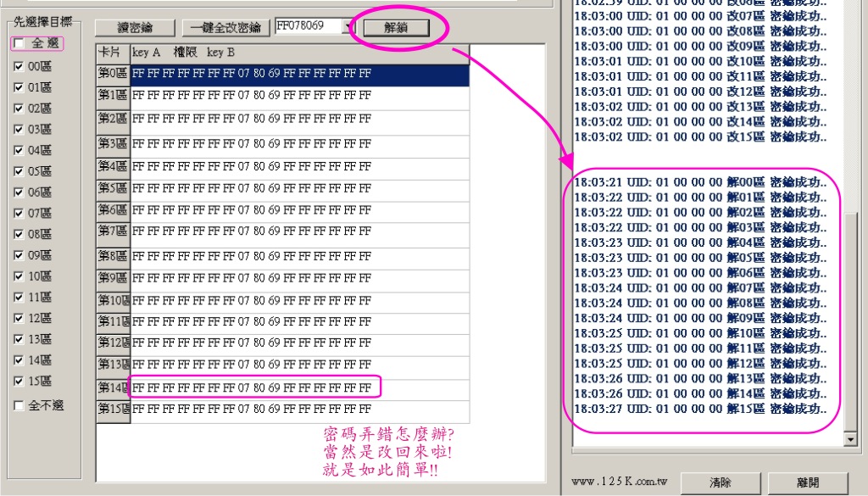Click the log scrollbar down arrow
Image resolution: width=868 pixels, height=496 pixels.
[850, 439]
